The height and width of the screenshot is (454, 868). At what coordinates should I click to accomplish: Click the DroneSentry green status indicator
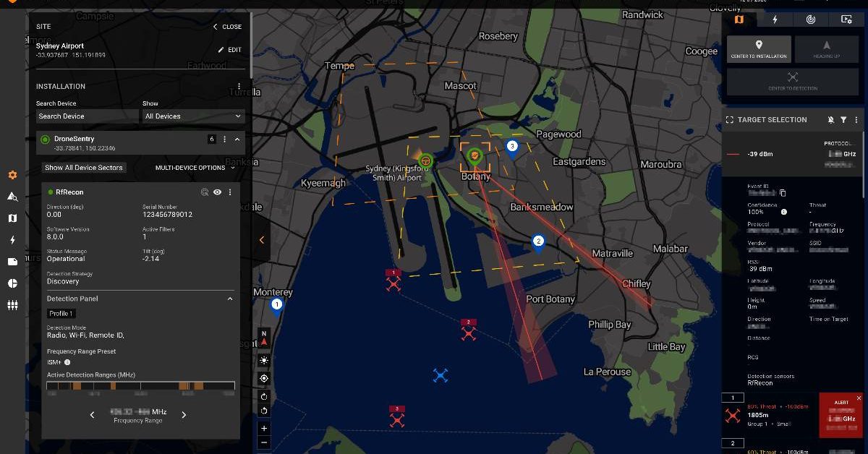click(45, 140)
